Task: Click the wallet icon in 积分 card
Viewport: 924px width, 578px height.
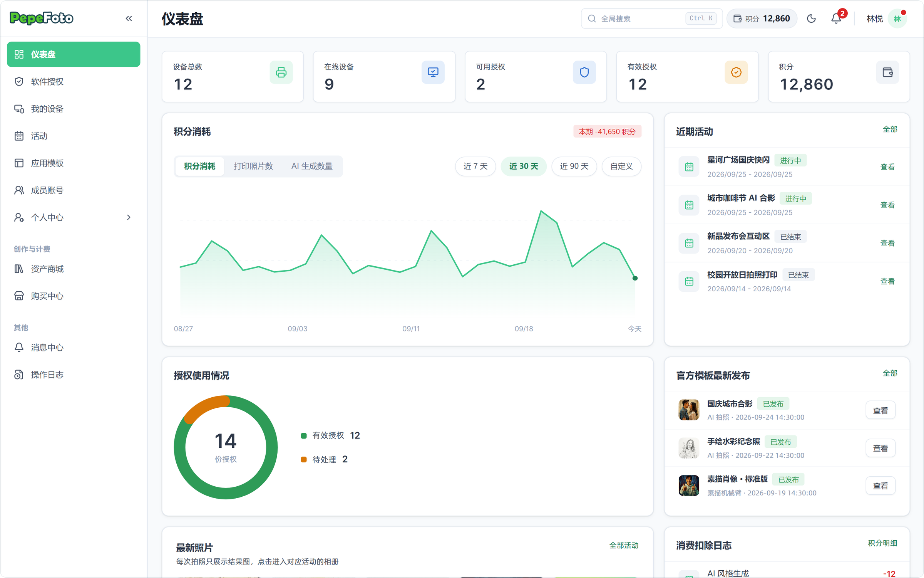Action: pos(887,72)
